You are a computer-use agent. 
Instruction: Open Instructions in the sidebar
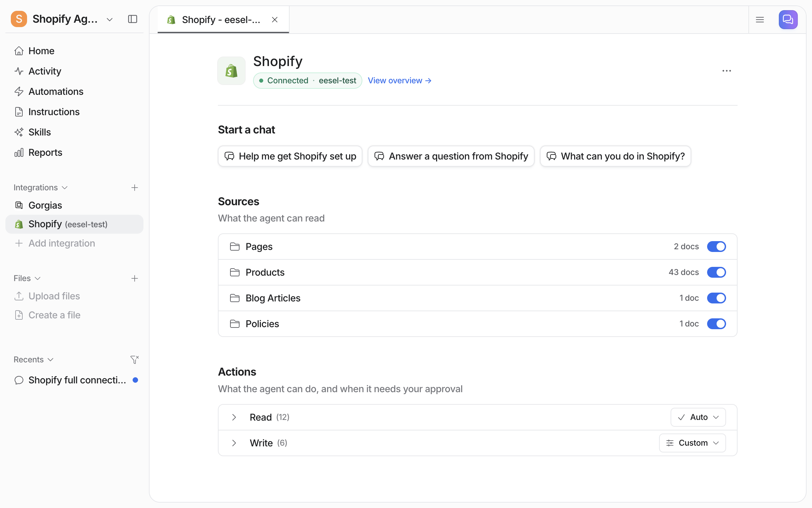pos(74,112)
